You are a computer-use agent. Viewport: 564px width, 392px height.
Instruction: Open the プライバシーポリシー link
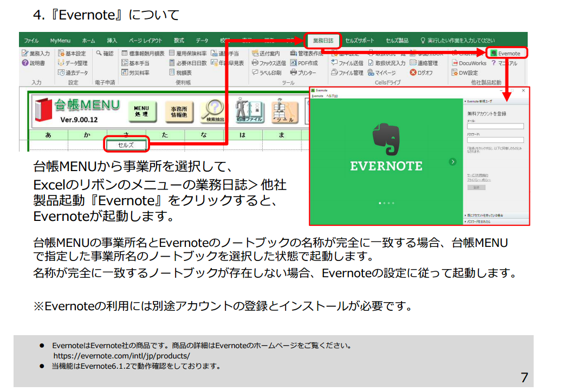[x=479, y=180]
